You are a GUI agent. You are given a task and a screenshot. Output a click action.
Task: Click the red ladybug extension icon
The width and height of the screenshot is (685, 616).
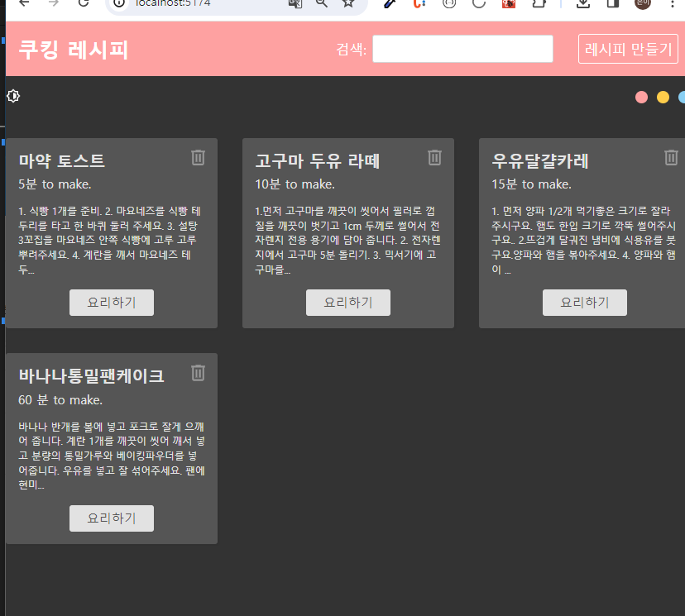[x=509, y=3]
